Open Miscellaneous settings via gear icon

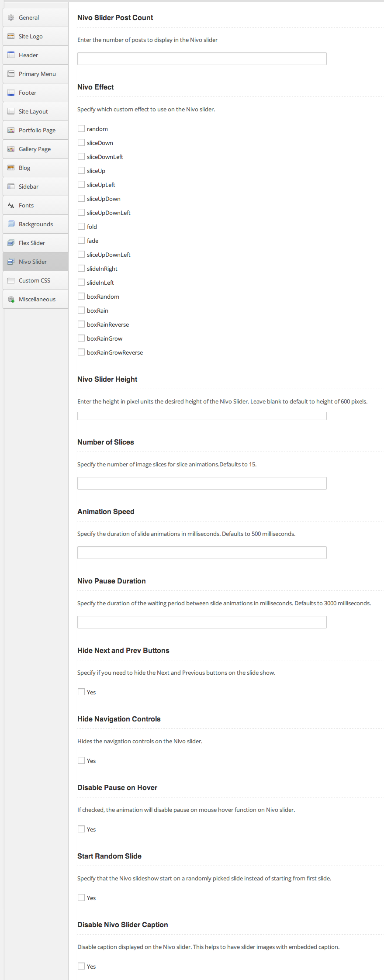(x=10, y=299)
